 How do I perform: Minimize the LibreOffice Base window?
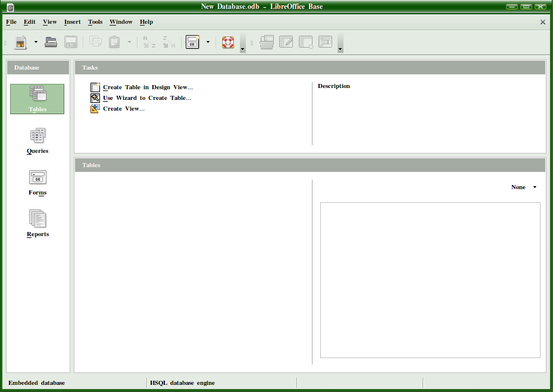[512, 7]
